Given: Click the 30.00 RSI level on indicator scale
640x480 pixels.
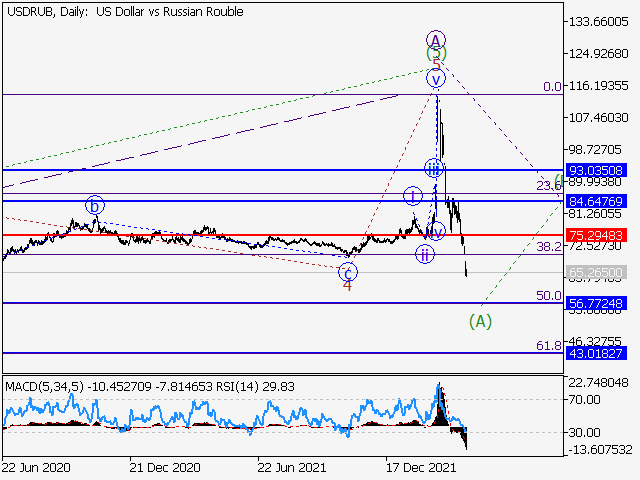Looking at the screenshot, I should 584,432.
